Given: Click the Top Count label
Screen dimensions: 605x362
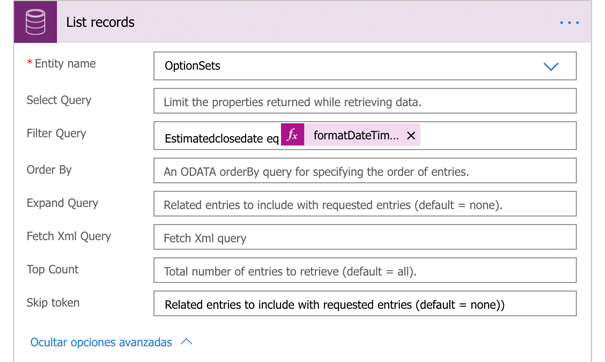Looking at the screenshot, I should (x=52, y=269).
